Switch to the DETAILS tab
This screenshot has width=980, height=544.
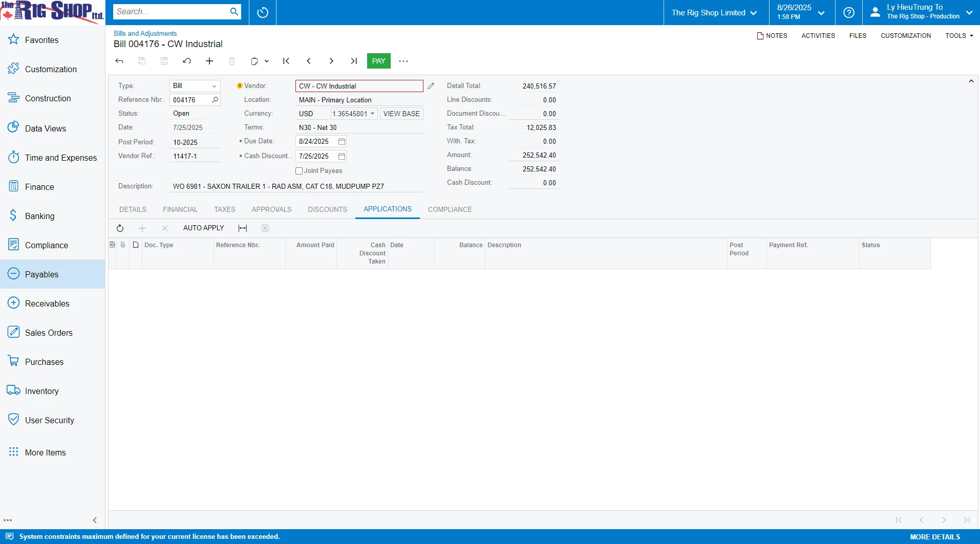pos(133,209)
